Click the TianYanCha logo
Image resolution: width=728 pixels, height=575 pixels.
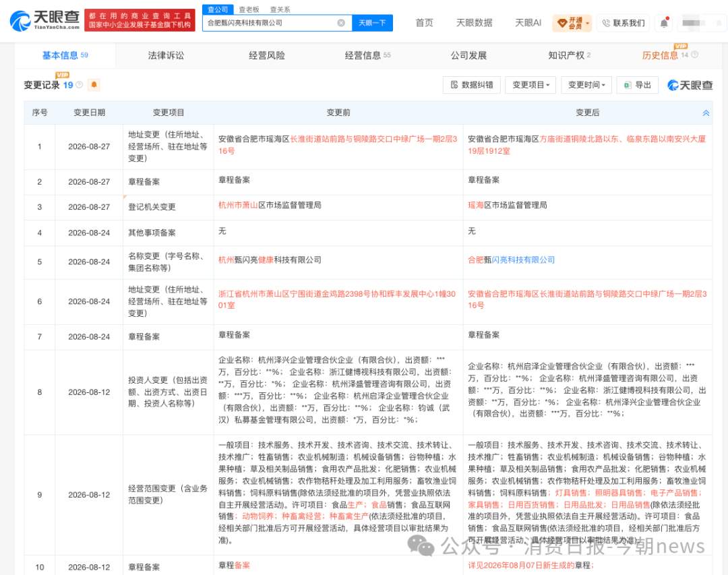pos(44,21)
